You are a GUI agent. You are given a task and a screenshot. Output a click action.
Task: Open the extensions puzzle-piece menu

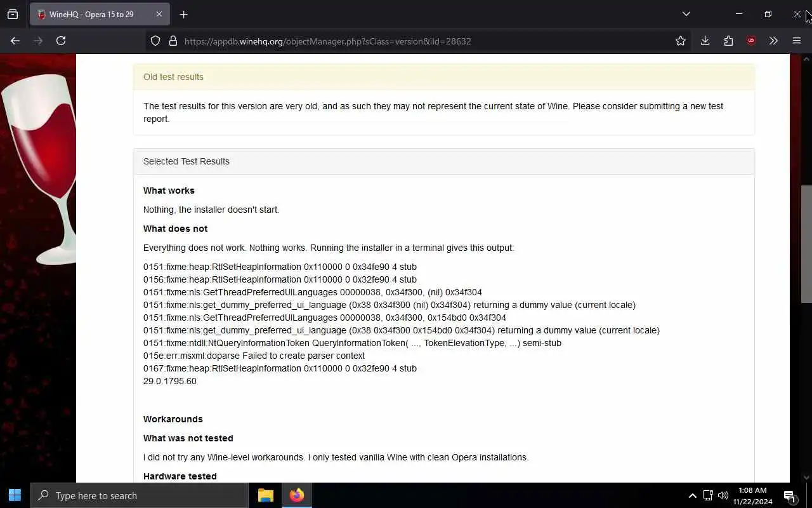tap(728, 41)
